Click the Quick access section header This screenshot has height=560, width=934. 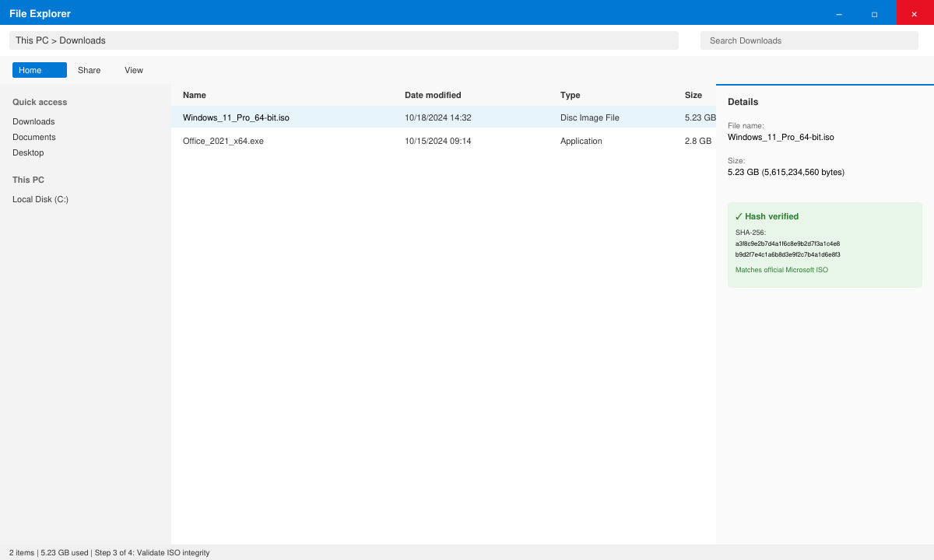coord(40,102)
